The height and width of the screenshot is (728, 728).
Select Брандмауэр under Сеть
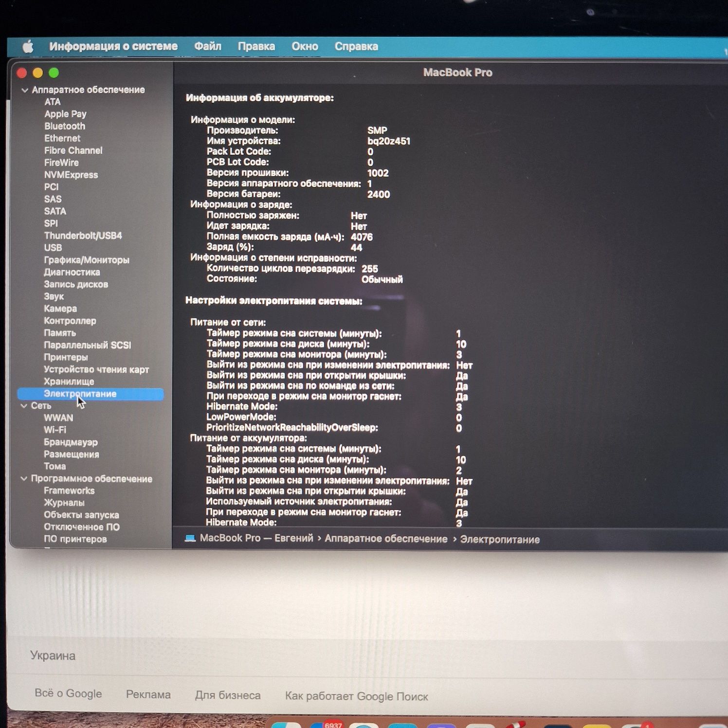71,442
